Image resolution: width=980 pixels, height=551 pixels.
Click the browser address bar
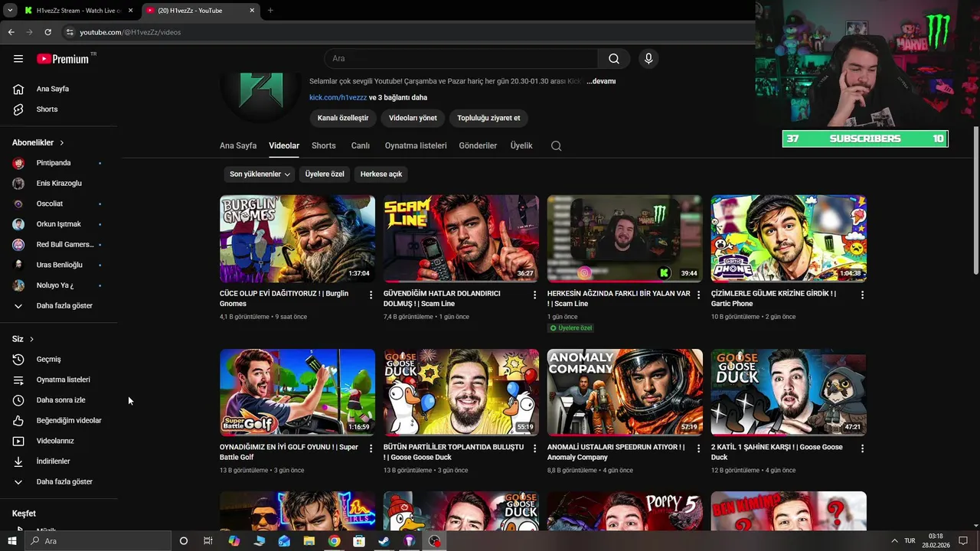click(x=406, y=32)
